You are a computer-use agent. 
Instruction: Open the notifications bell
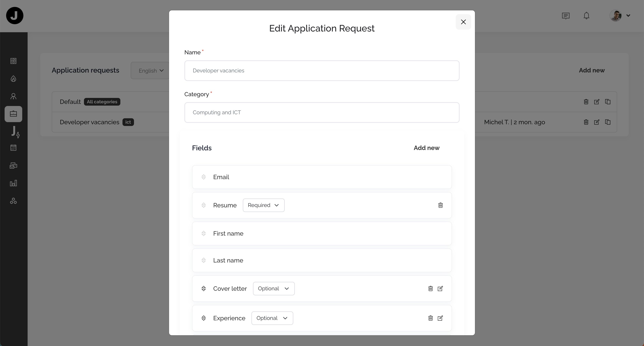586,16
